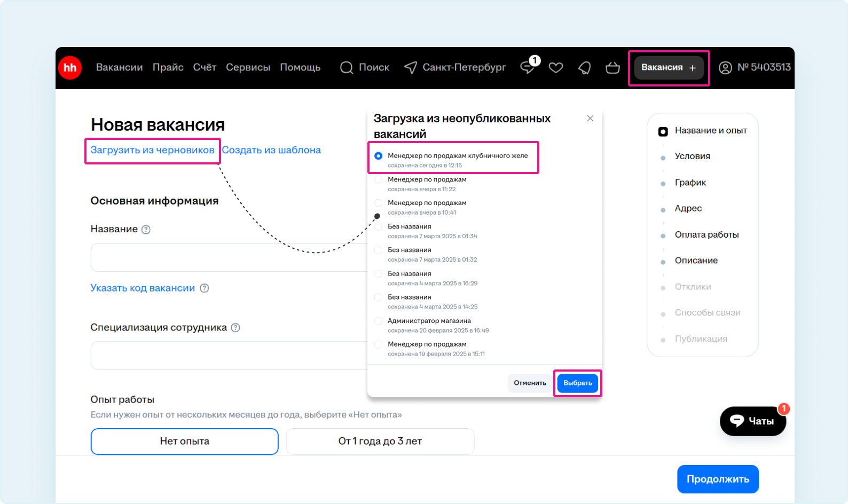Click the help icon beside Название
Image resolution: width=848 pixels, height=504 pixels.
click(146, 230)
